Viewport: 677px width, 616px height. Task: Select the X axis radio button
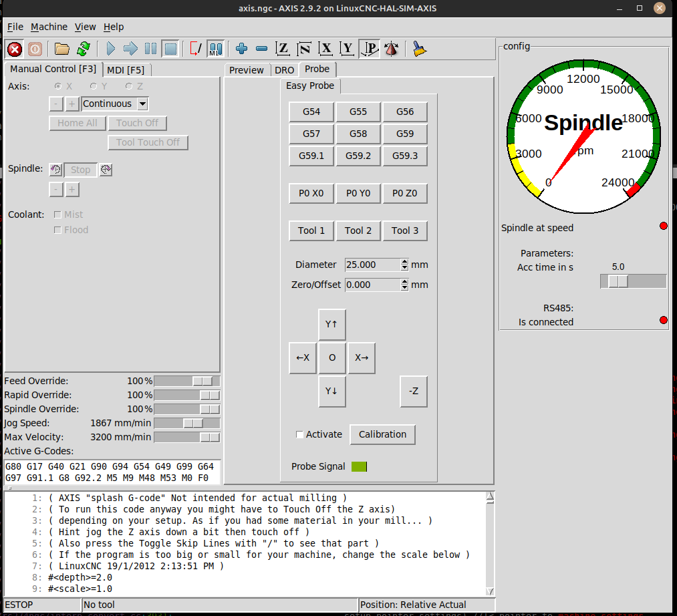coord(58,86)
